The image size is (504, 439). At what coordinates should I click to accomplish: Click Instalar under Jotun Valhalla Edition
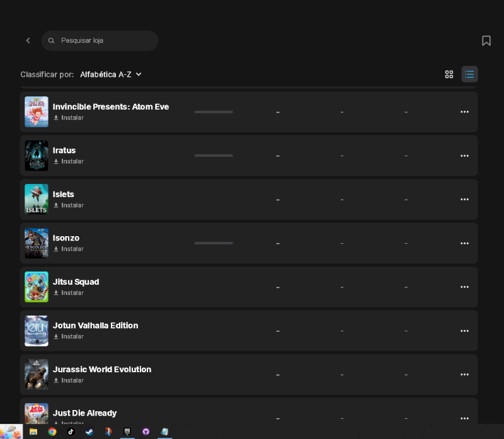point(69,336)
